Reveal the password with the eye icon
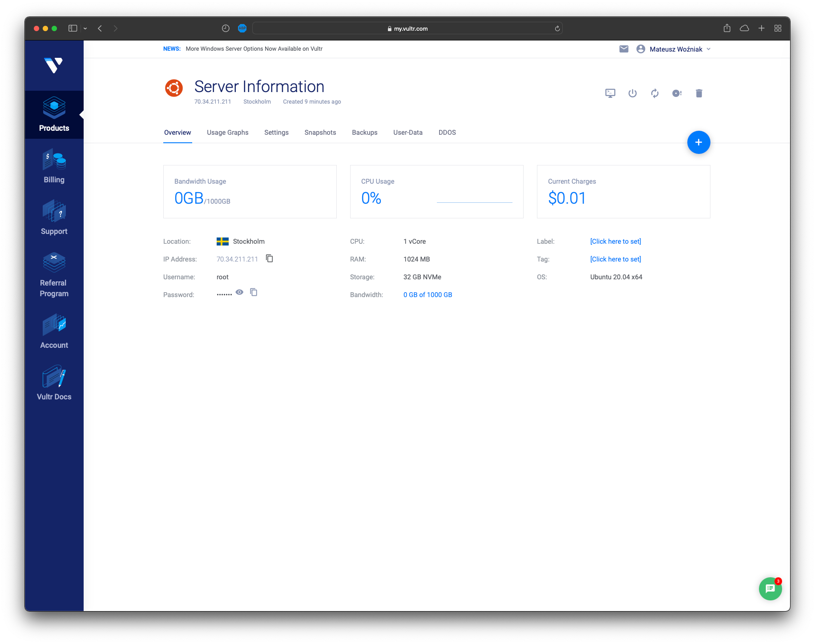815x644 pixels. point(239,292)
